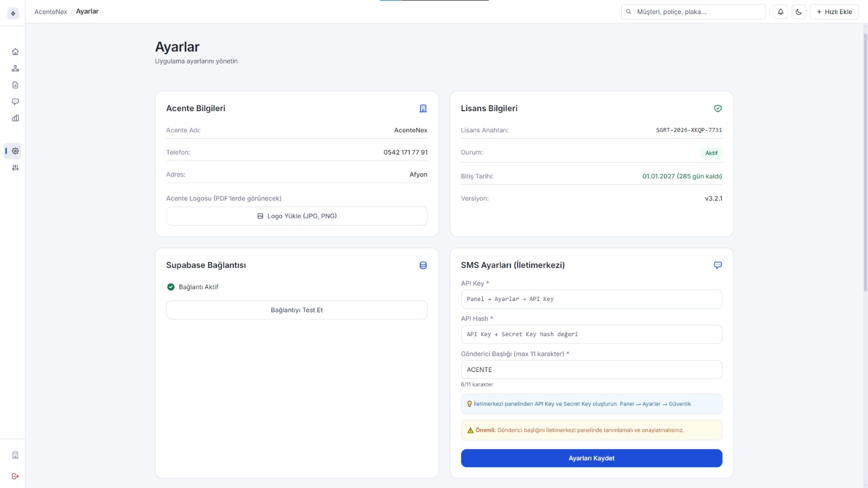
Task: Go to the customers page icon
Action: click(15, 68)
